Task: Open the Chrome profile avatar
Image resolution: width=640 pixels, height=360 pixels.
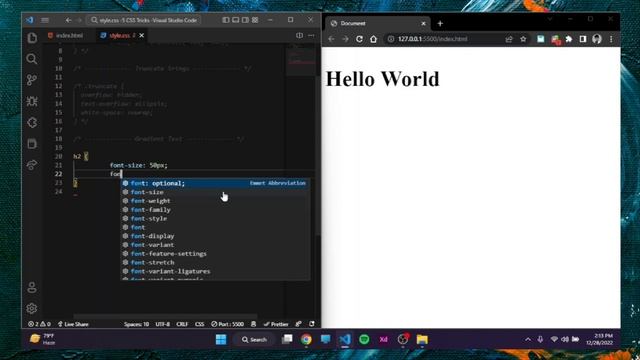Action: 597,39
